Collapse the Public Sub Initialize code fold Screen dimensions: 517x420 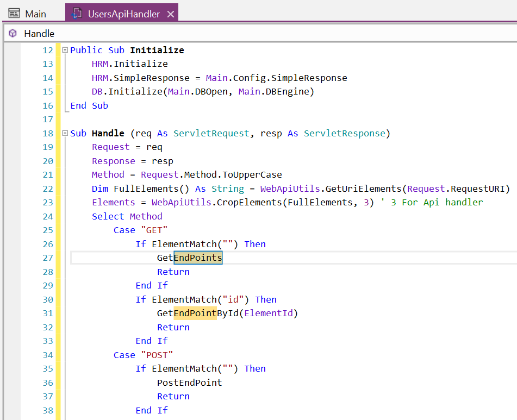coord(64,50)
